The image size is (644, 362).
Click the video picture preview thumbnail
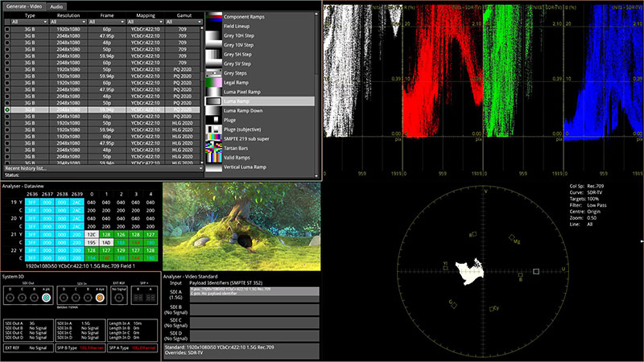[x=241, y=225]
